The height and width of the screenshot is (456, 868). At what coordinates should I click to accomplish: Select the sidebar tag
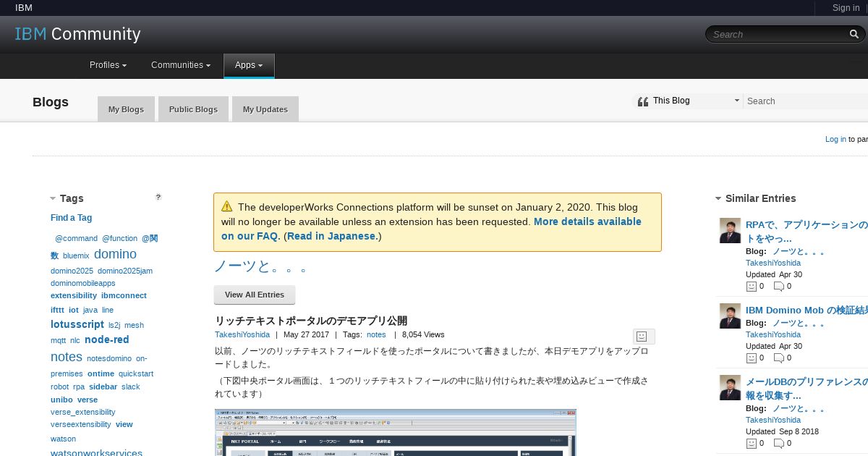point(103,387)
